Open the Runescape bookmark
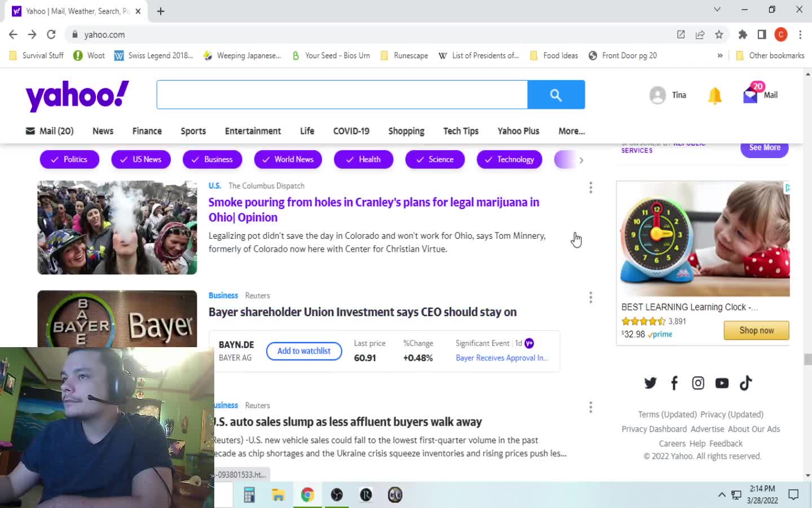Screen dimensions: 812x508 point(404,55)
